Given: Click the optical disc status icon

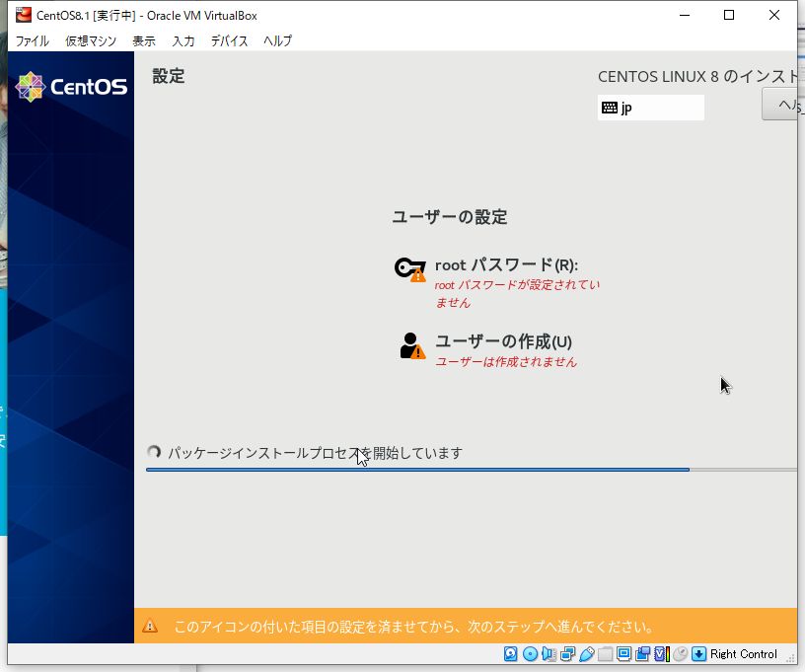Looking at the screenshot, I should point(530,653).
